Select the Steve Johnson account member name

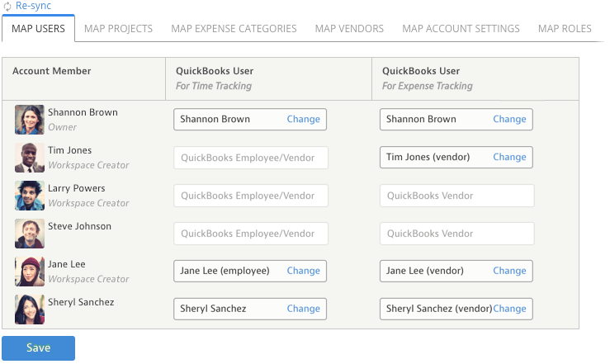point(80,226)
